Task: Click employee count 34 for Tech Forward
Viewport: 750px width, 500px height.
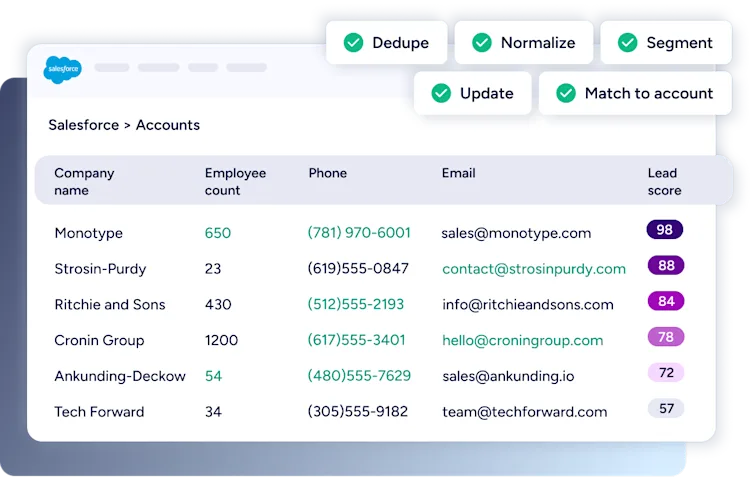Action: click(213, 412)
